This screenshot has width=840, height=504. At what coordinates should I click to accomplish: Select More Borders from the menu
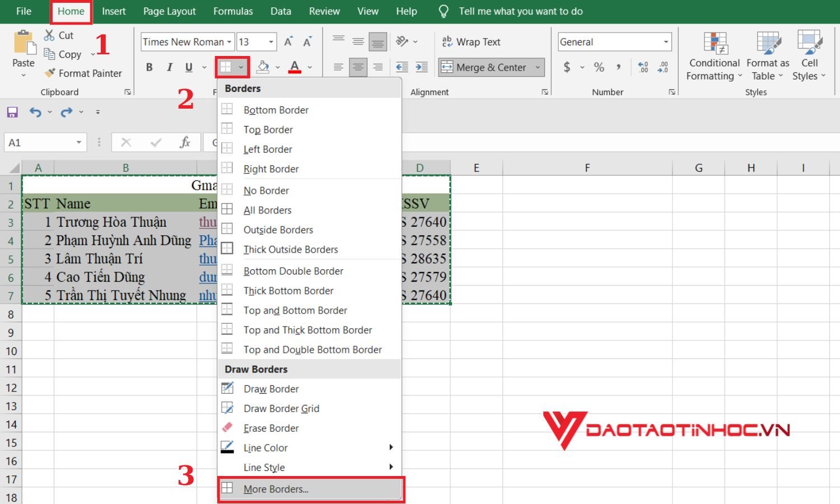coord(276,489)
